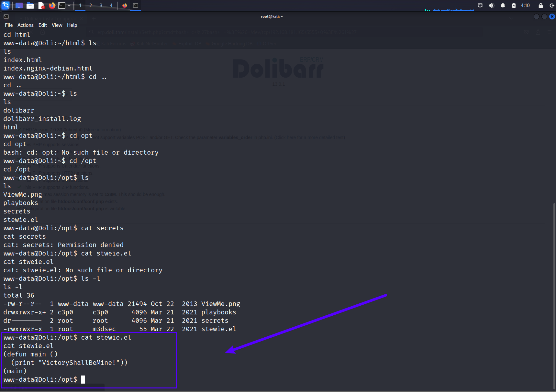Click the '(defun main ()' line

30,354
